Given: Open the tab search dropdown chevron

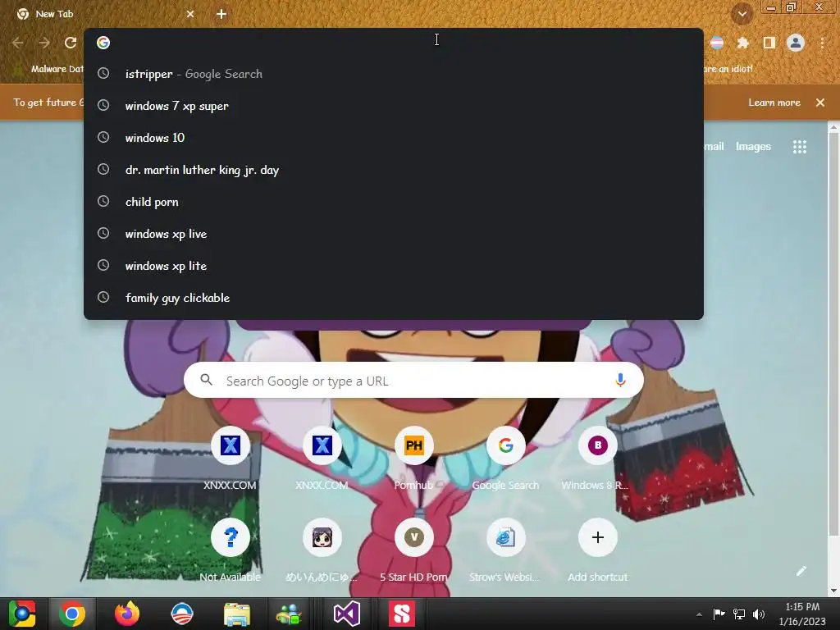Looking at the screenshot, I should [x=742, y=15].
